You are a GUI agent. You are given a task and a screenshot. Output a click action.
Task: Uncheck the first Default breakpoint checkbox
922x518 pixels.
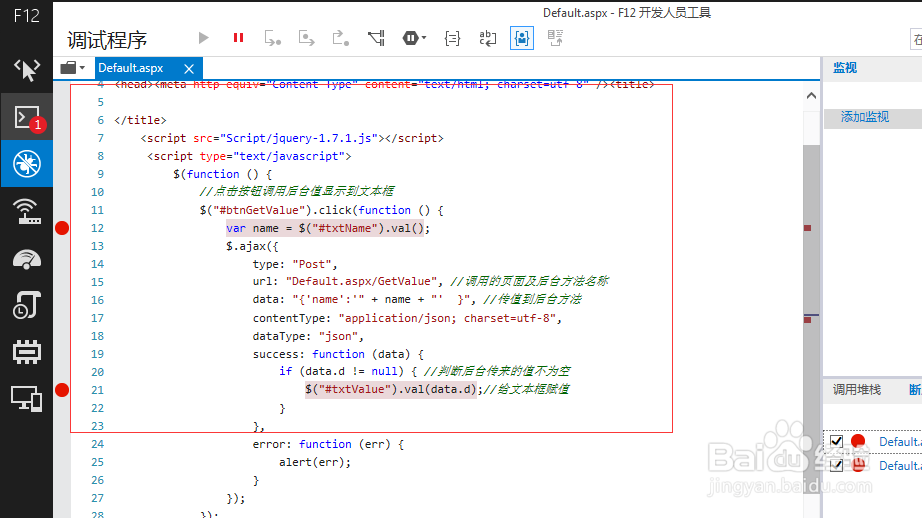pos(836,441)
